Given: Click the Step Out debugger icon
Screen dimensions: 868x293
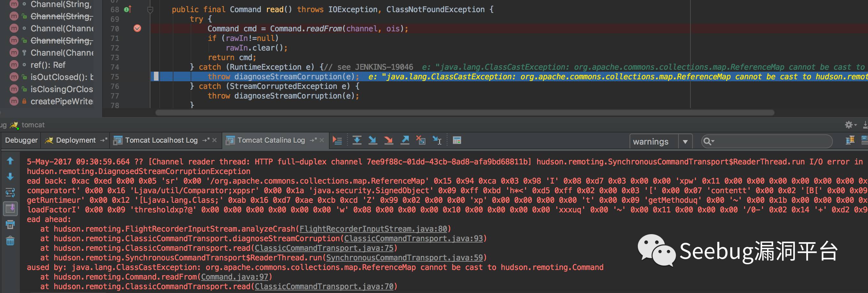Looking at the screenshot, I should tap(405, 140).
